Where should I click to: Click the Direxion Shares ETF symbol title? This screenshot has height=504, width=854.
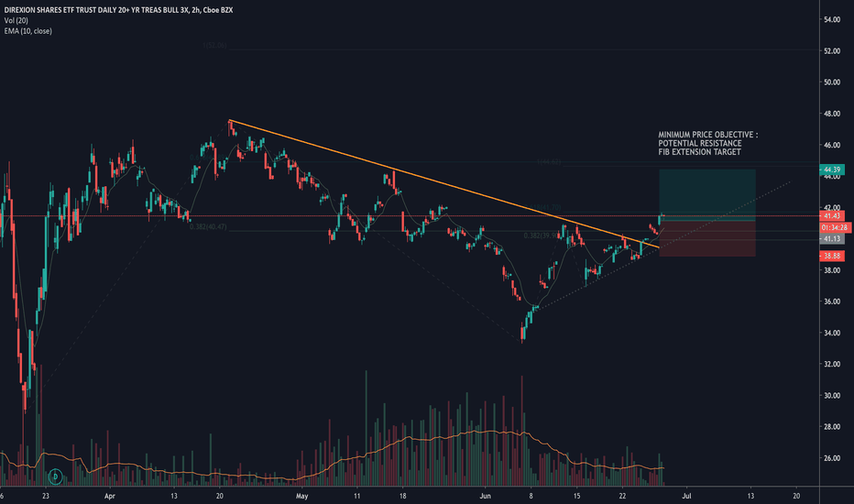(118, 10)
